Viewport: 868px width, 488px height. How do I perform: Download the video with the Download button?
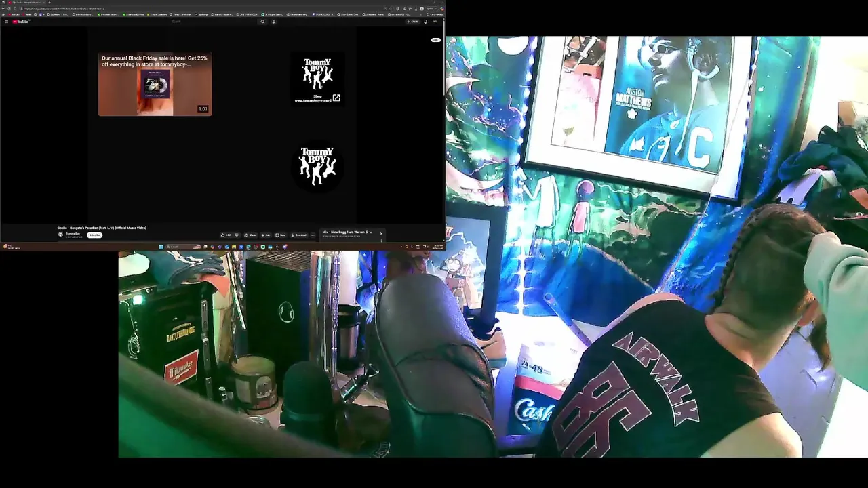click(298, 235)
